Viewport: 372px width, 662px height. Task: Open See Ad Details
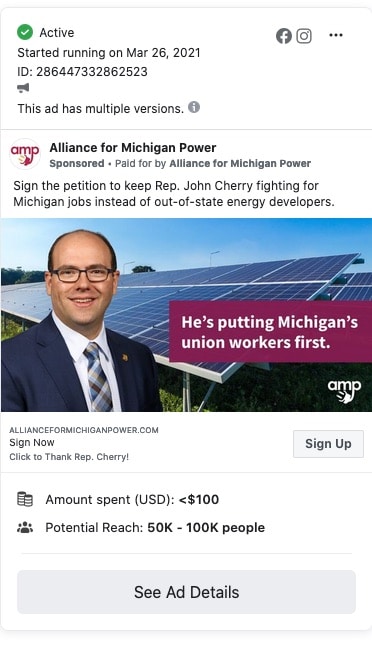pyautogui.click(x=186, y=592)
